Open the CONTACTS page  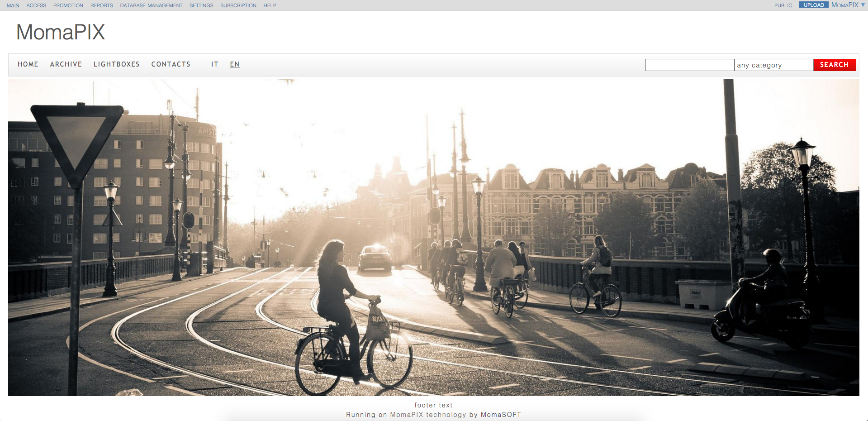click(x=171, y=64)
